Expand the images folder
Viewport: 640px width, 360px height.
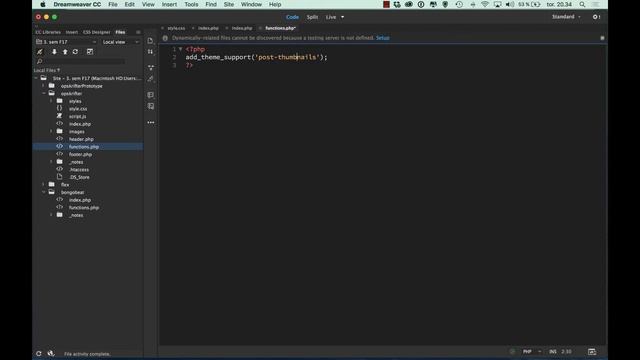(51, 131)
